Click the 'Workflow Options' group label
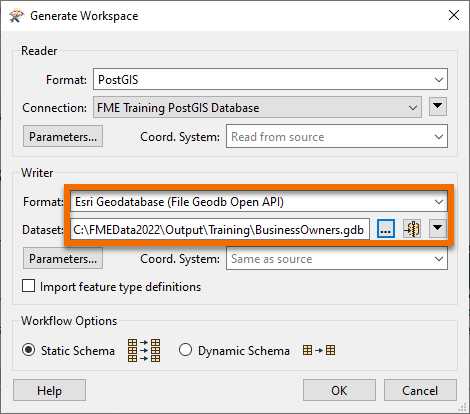This screenshot has width=470, height=414. point(69,321)
